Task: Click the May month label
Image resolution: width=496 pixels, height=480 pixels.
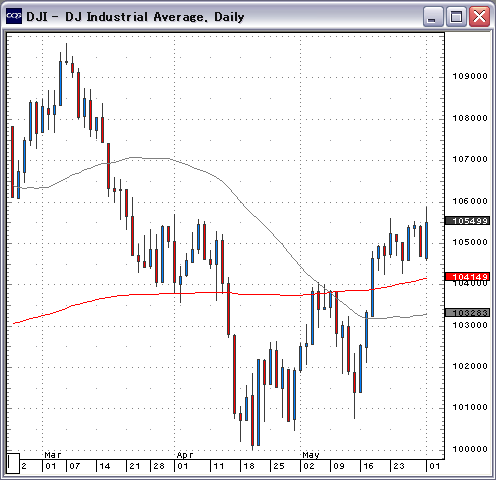Action: pos(311,455)
